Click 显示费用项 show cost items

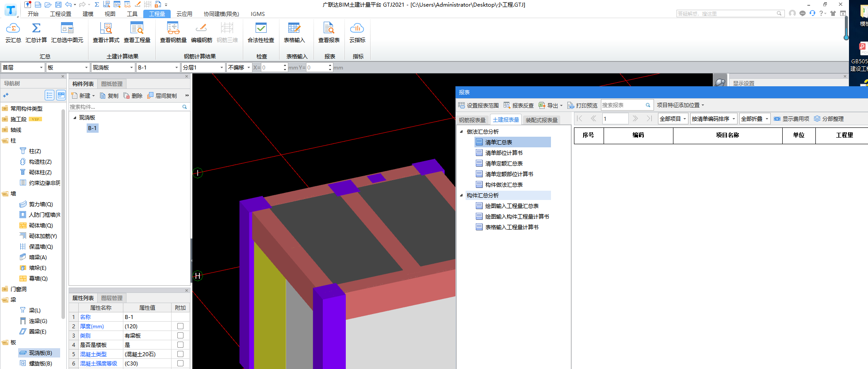point(792,119)
